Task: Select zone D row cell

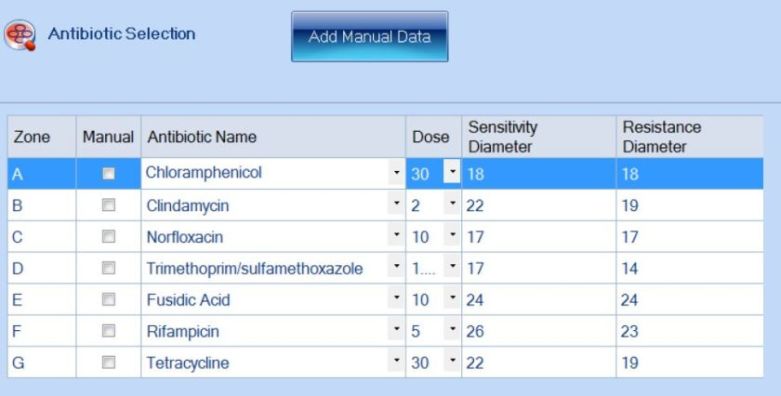Action: (x=42, y=268)
